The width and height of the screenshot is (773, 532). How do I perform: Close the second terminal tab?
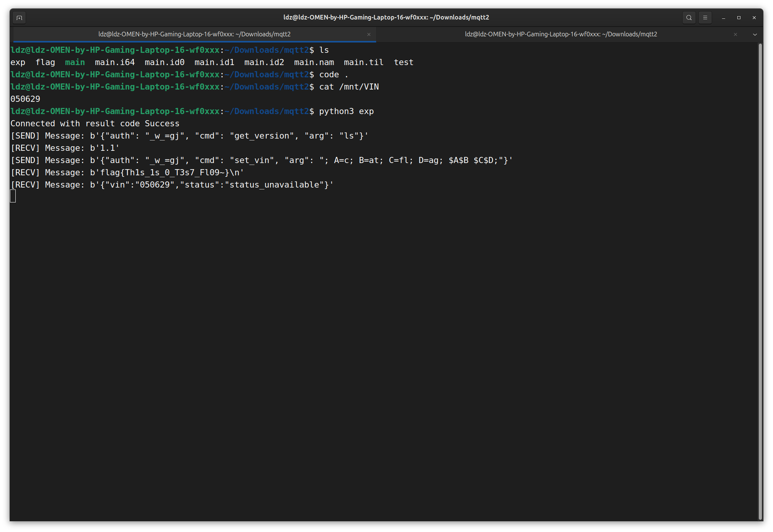pos(735,34)
